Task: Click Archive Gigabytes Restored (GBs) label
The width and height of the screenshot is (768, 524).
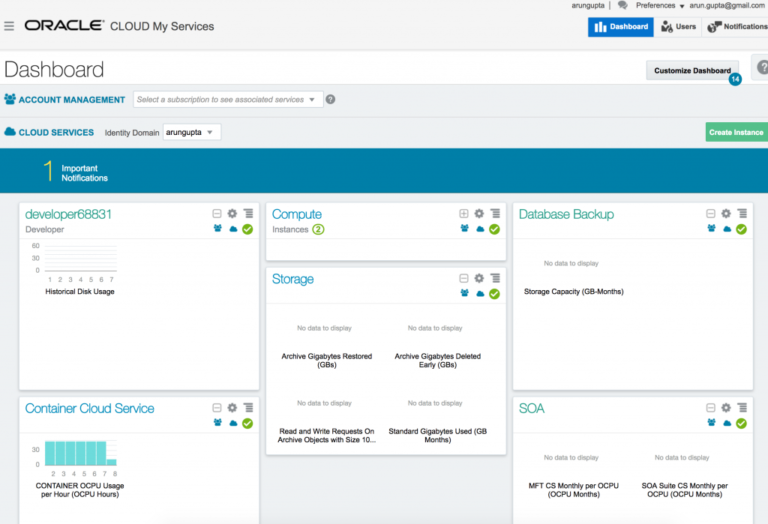Action: tap(327, 360)
